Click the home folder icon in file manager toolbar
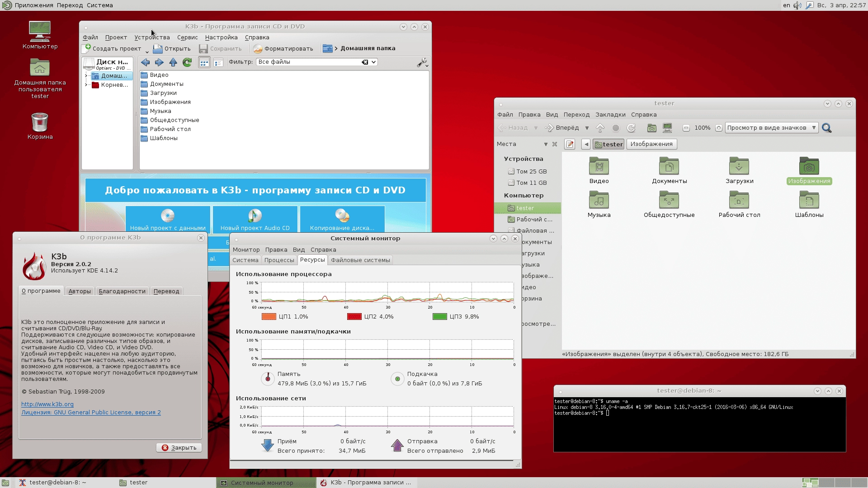Image resolution: width=868 pixels, height=488 pixels. point(651,128)
